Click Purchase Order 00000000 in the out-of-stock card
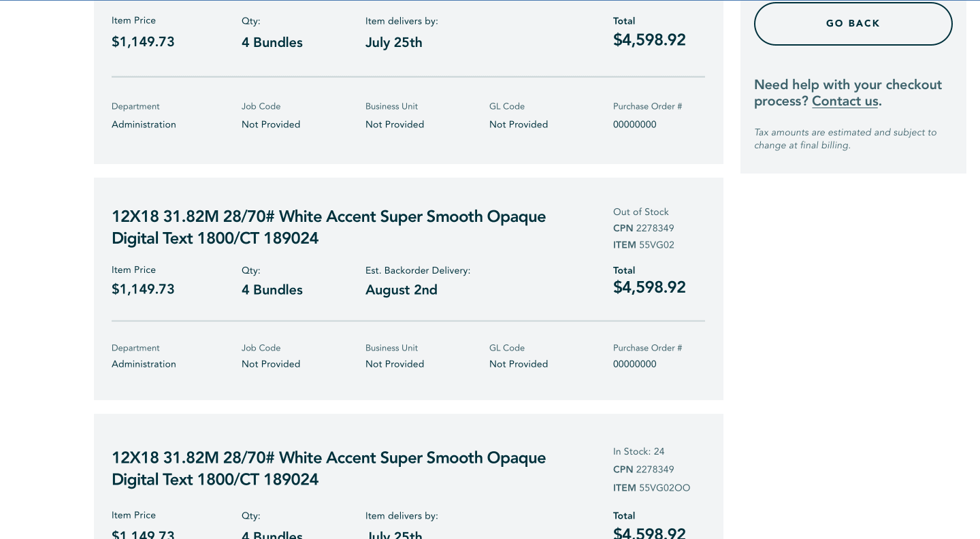 (x=635, y=364)
